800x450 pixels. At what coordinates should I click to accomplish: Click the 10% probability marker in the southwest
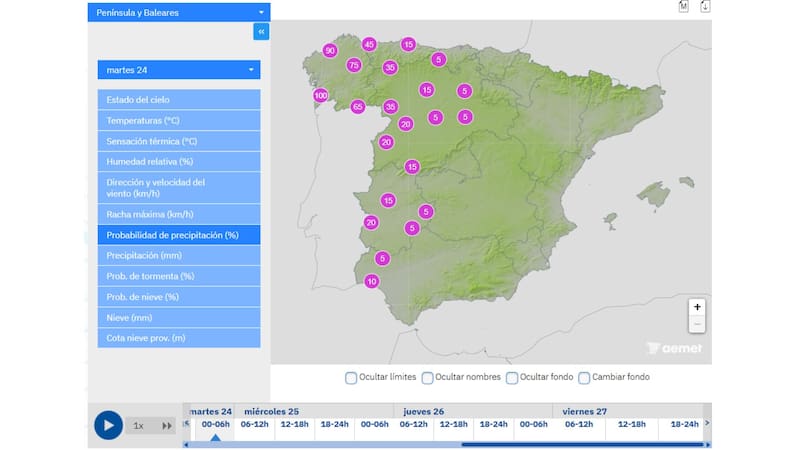pos(372,281)
